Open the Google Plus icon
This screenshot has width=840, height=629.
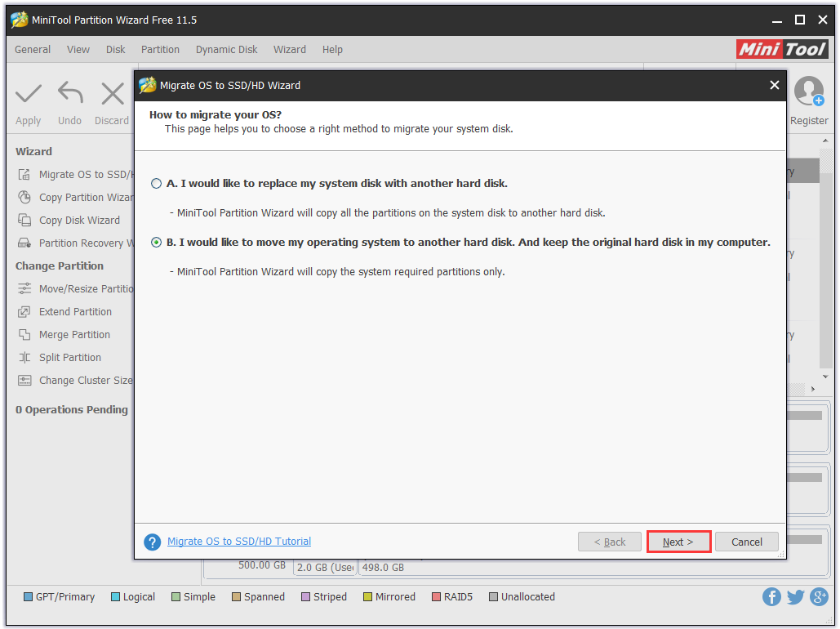click(x=819, y=596)
